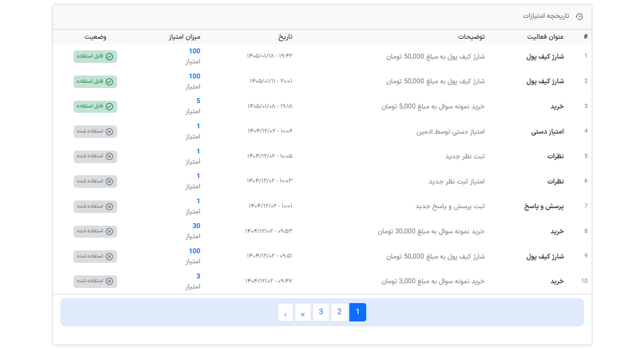
Task: Click the توضیحات column header
Action: coord(472,37)
